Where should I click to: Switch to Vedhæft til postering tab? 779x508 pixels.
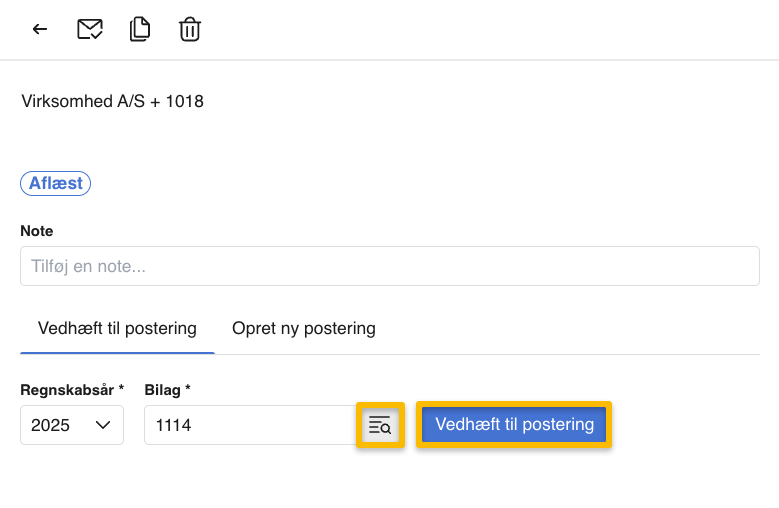[117, 328]
